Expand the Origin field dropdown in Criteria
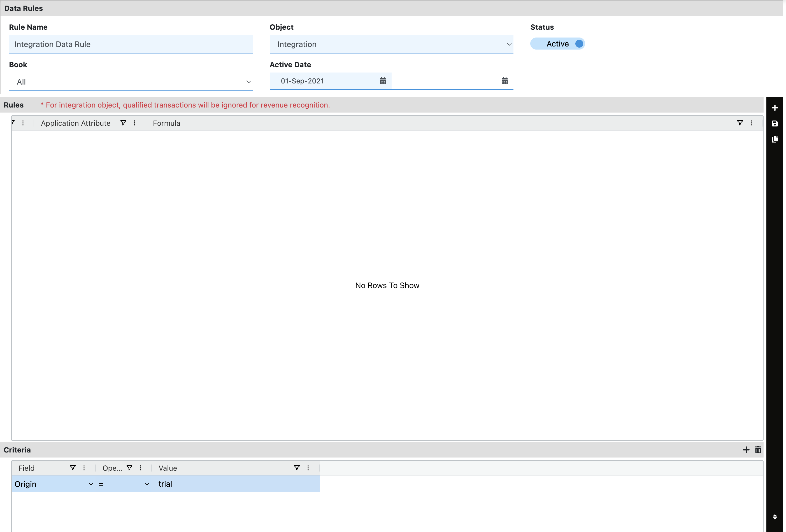 pos(91,484)
